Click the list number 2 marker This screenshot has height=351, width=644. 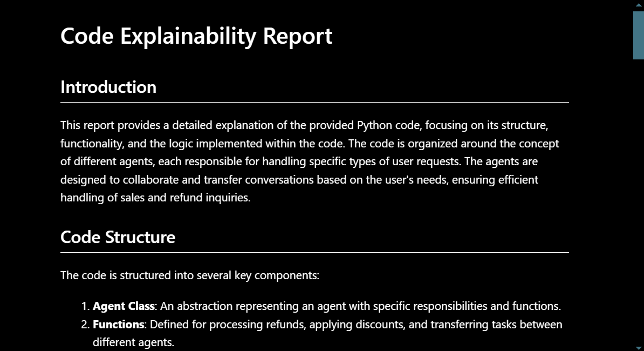85,325
